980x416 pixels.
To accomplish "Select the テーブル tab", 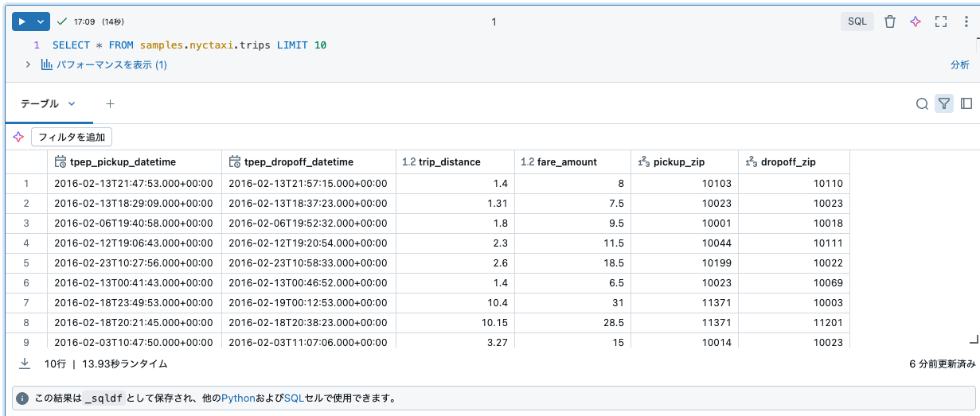I will pos(40,103).
